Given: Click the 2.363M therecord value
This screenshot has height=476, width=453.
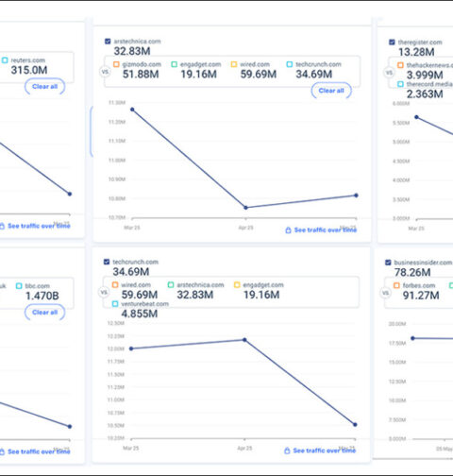Looking at the screenshot, I should [x=425, y=94].
